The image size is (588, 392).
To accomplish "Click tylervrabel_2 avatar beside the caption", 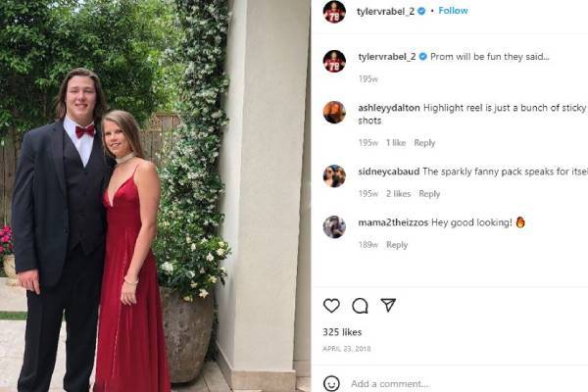I will (x=334, y=61).
